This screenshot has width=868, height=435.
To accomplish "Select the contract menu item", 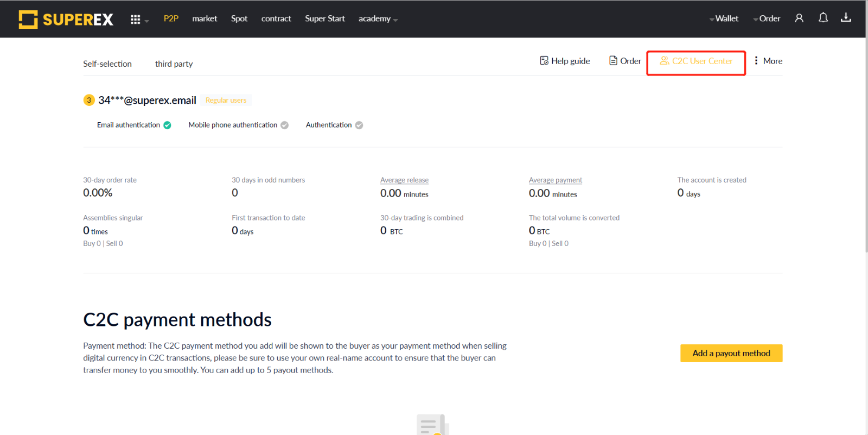I will pyautogui.click(x=276, y=18).
